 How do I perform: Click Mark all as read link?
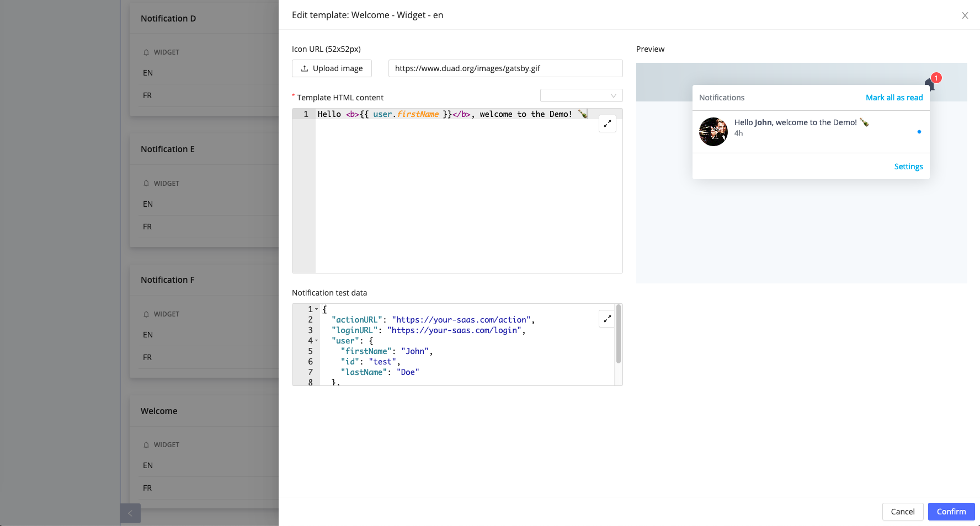[x=894, y=98]
